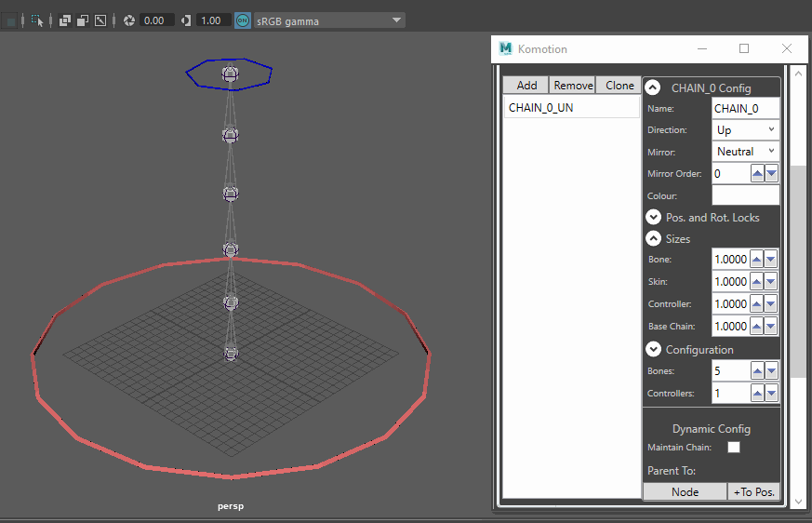Click the persp camera label in viewport

(x=231, y=506)
